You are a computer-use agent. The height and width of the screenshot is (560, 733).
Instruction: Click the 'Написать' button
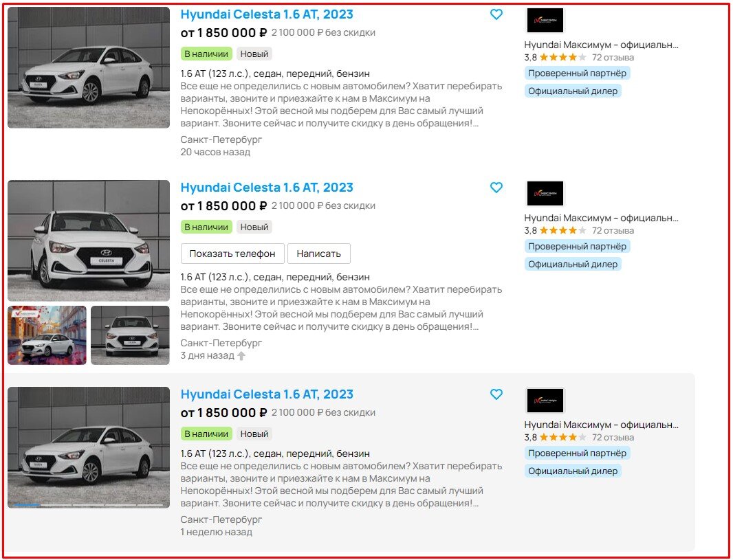point(319,254)
